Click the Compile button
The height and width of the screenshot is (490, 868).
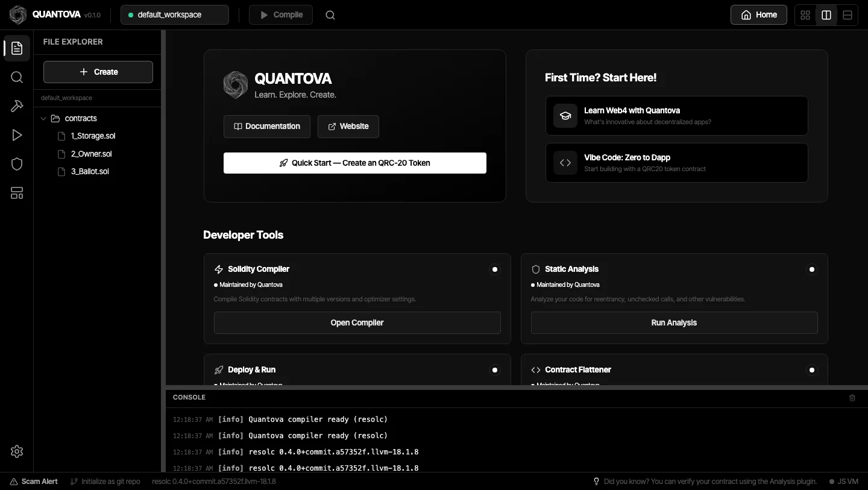(x=281, y=15)
